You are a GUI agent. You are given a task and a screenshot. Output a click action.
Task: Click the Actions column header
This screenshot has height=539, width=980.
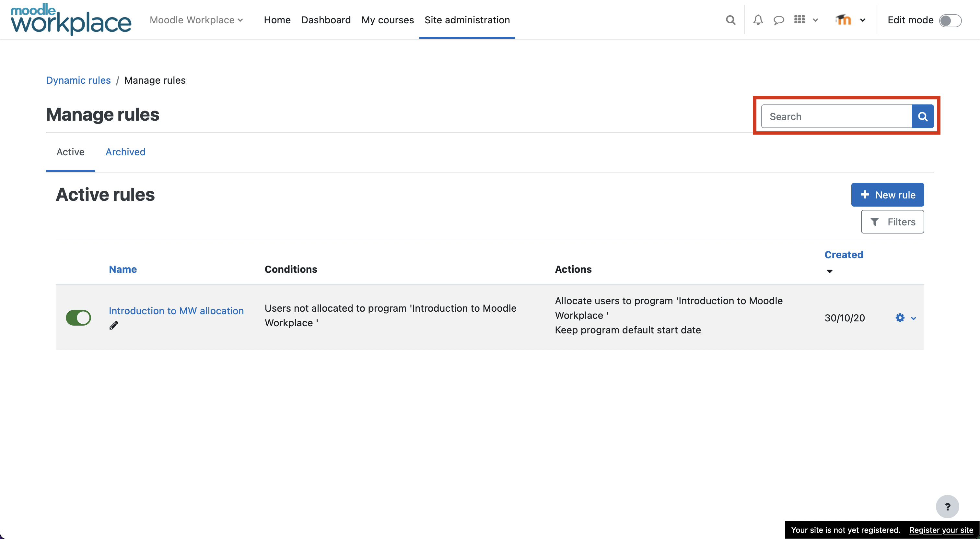click(573, 269)
